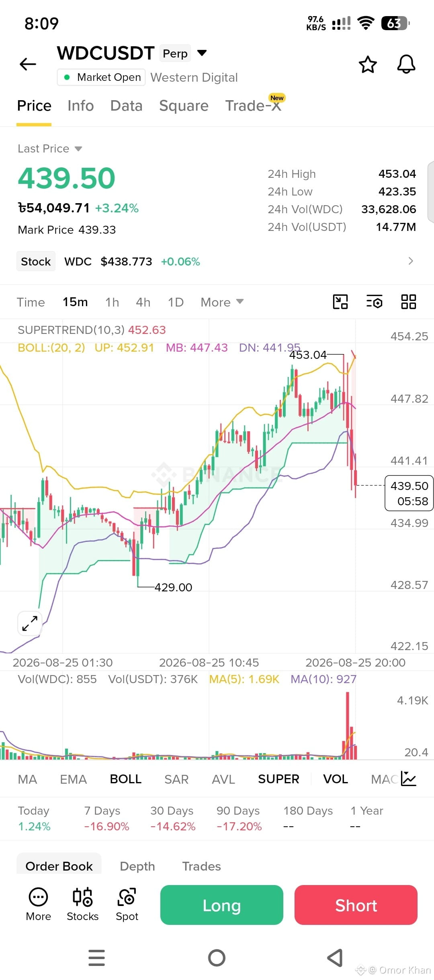Viewport: 434px width, 980px height.
Task: Tap the current price tag 439.50 on chart
Action: pyautogui.click(x=409, y=493)
